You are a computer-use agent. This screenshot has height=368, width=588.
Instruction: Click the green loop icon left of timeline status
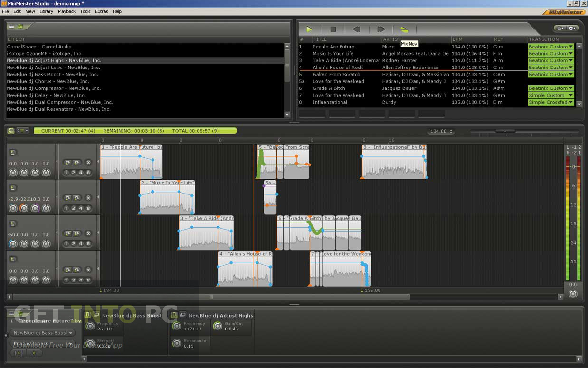click(x=11, y=130)
